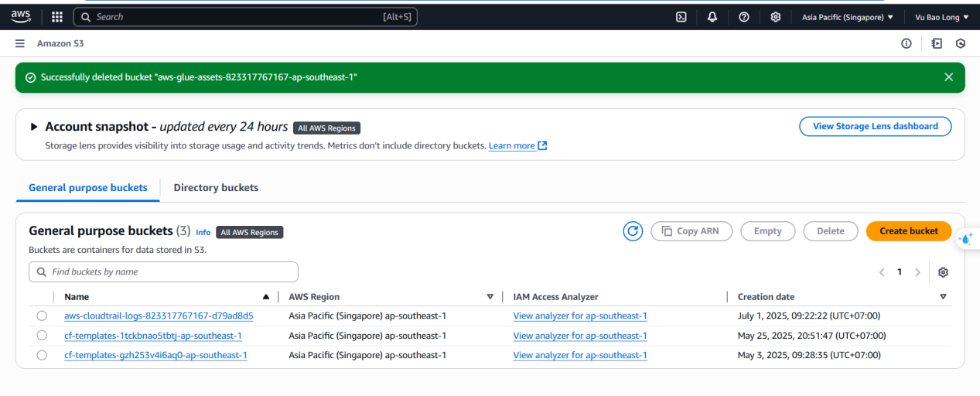
Task: Switch to Directory buckets tab
Action: click(x=216, y=188)
